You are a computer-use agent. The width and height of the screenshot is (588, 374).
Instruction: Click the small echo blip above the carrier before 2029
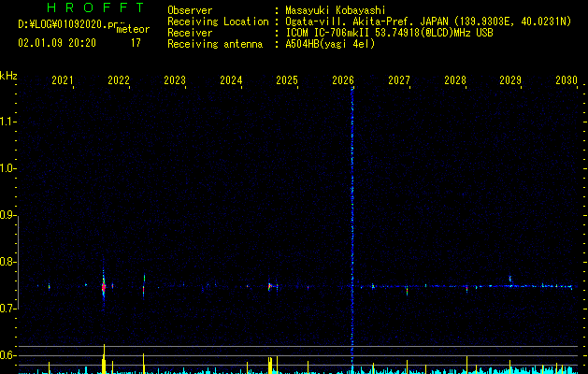[x=510, y=279]
